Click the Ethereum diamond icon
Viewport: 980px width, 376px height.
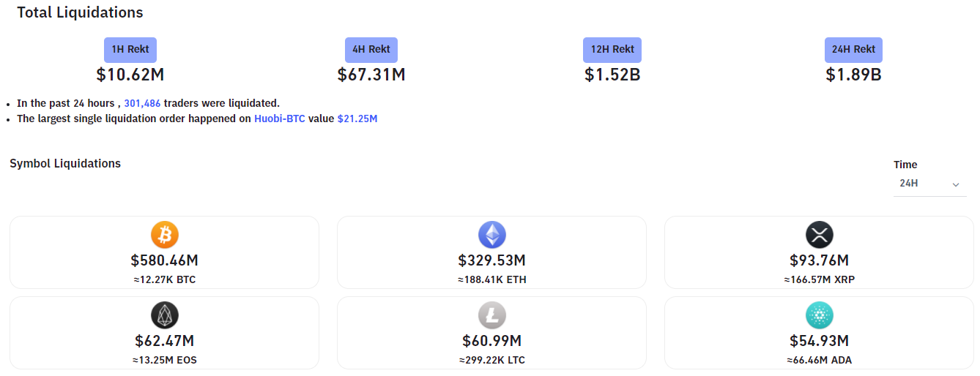[492, 235]
